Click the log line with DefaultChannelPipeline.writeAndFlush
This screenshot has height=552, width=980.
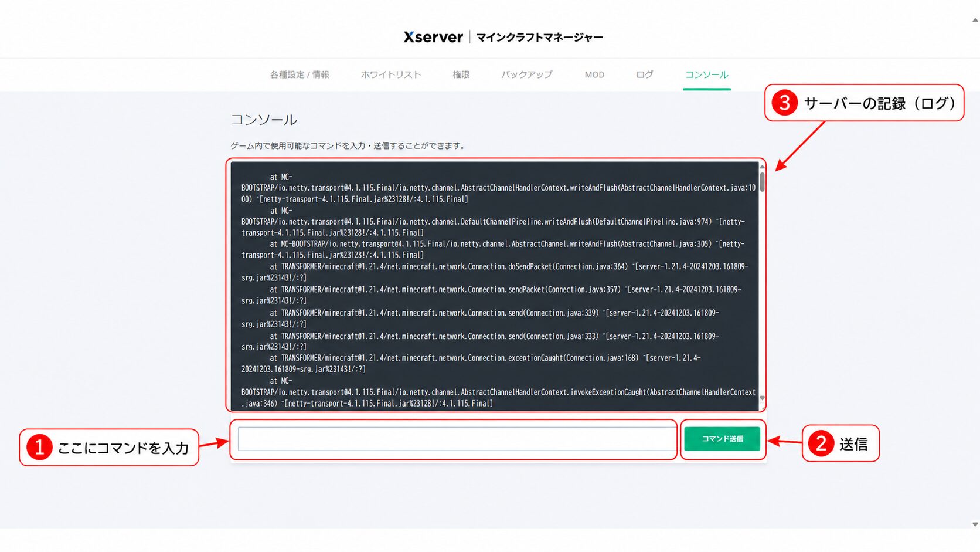pyautogui.click(x=494, y=221)
